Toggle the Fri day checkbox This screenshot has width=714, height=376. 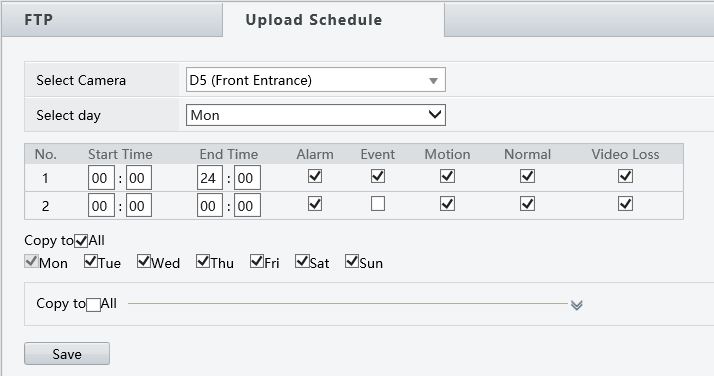coord(257,261)
